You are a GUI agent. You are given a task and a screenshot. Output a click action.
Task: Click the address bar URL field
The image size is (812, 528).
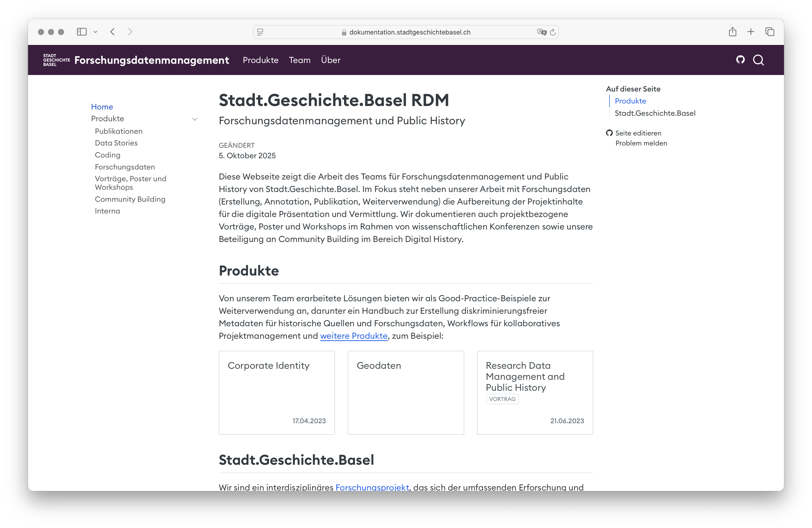click(x=409, y=32)
